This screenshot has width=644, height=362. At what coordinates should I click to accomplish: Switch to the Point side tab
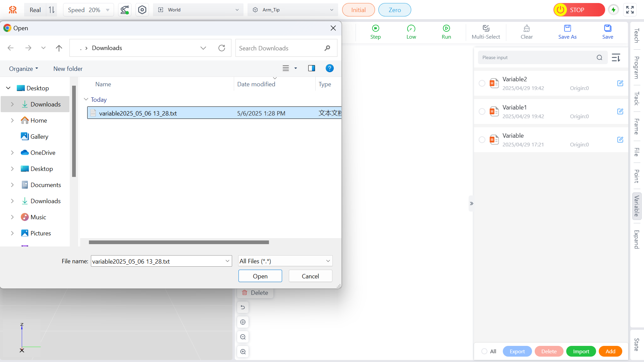coord(636,176)
